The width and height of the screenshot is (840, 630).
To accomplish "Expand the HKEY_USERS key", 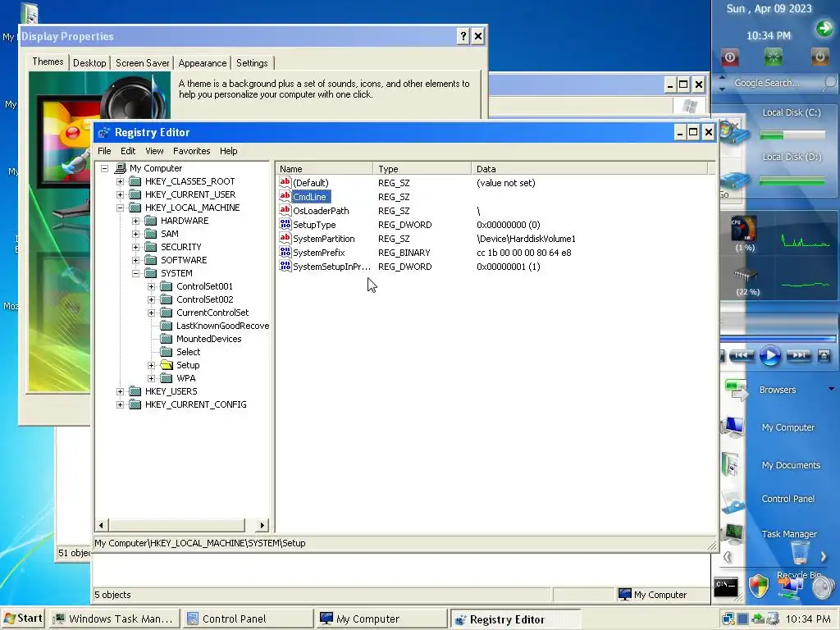I will (120, 391).
